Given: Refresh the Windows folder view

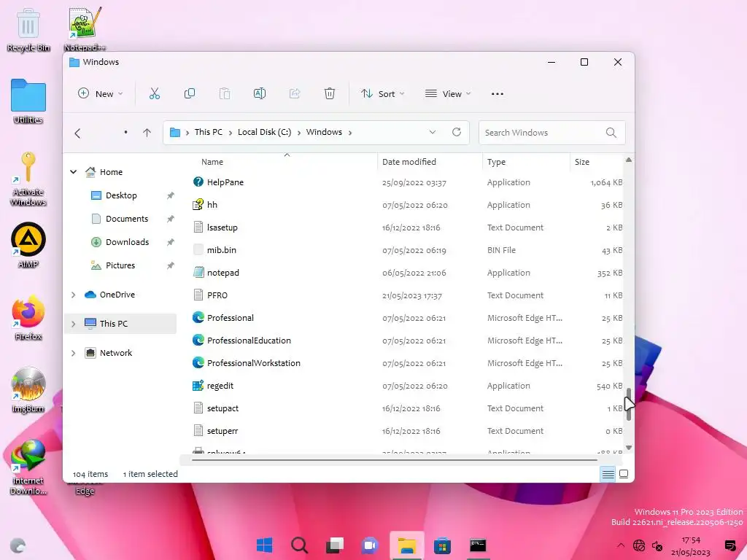Looking at the screenshot, I should tap(457, 132).
